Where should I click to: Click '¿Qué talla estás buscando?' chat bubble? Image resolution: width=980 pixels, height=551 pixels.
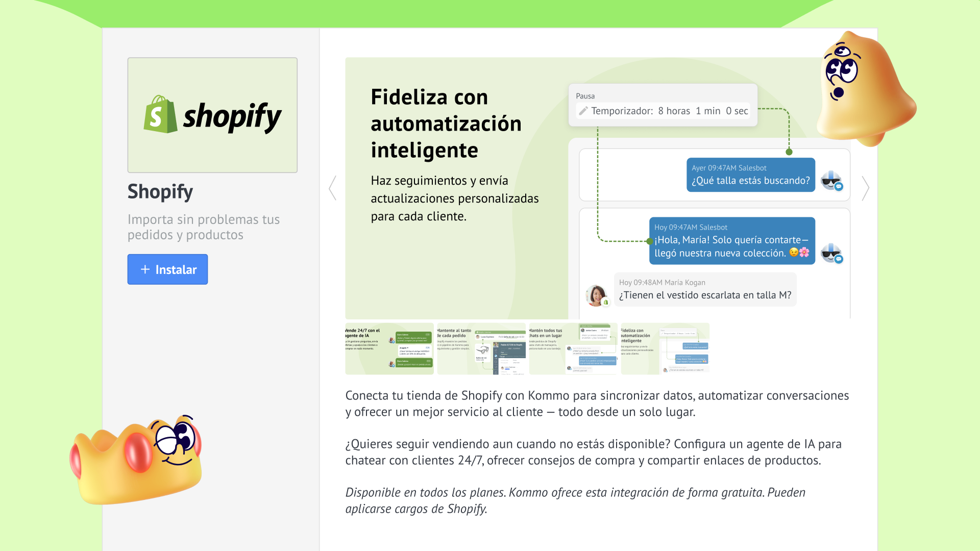750,175
